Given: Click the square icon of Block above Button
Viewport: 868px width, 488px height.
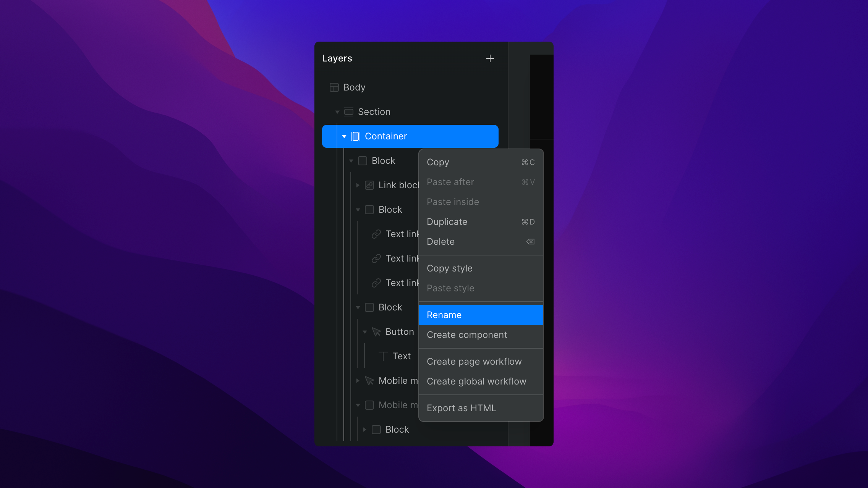Looking at the screenshot, I should pyautogui.click(x=369, y=307).
